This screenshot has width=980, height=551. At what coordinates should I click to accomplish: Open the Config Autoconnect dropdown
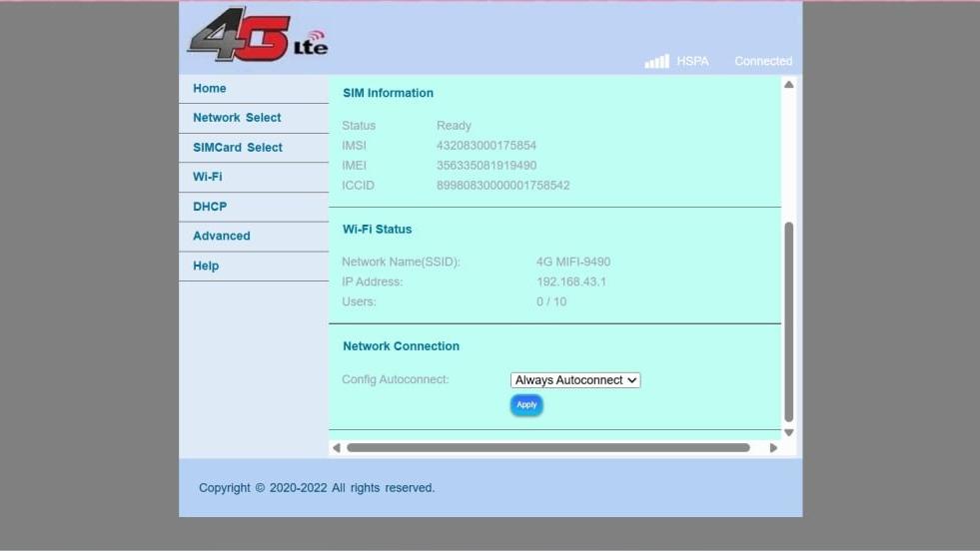click(x=574, y=380)
